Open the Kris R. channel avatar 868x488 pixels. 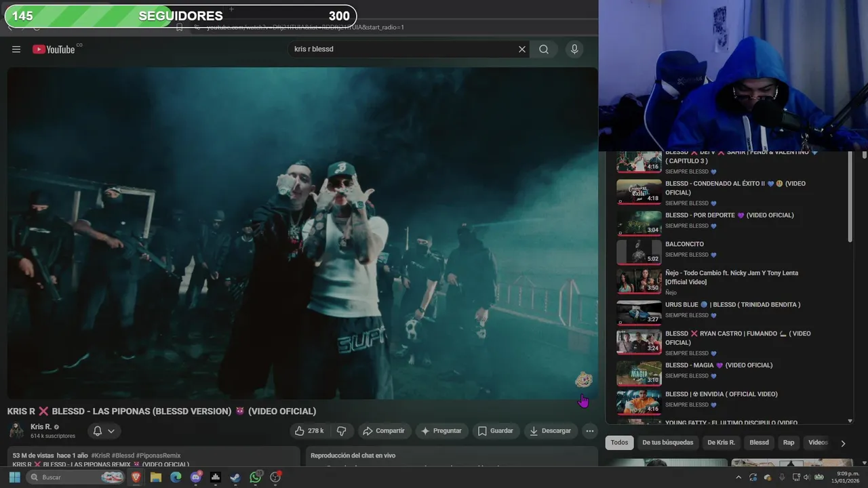[x=16, y=430]
